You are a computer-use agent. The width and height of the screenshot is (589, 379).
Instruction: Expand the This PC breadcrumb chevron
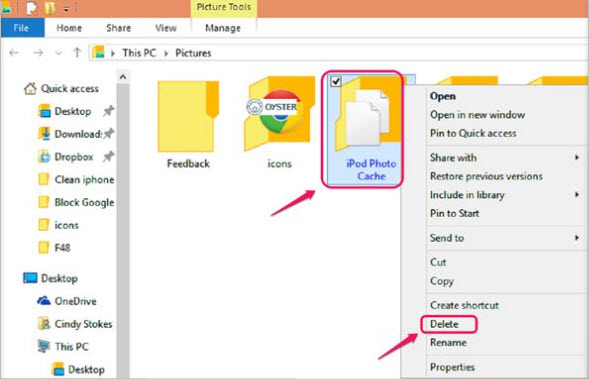(166, 53)
